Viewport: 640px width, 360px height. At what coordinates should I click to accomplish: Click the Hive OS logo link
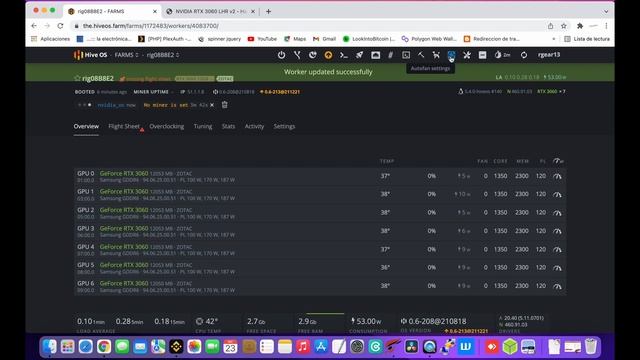click(91, 55)
